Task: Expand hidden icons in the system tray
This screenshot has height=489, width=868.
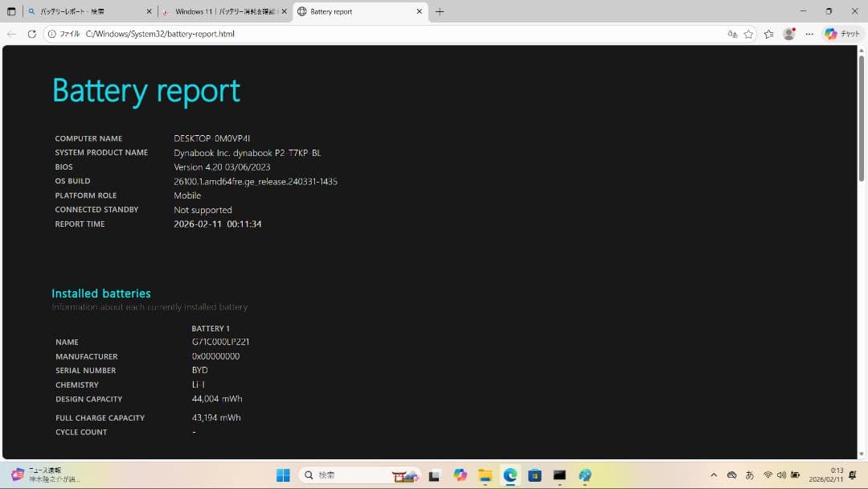Action: tap(714, 475)
